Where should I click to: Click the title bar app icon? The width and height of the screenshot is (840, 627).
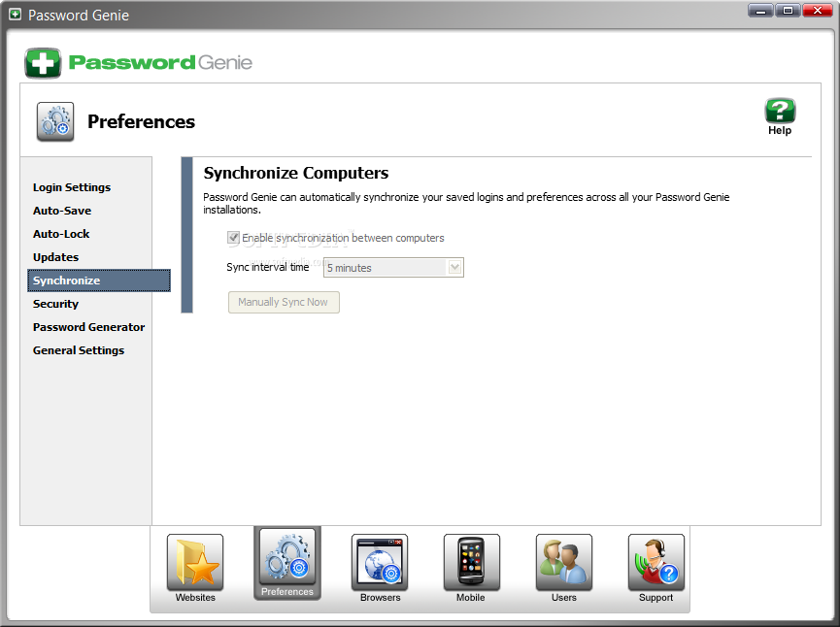(x=15, y=15)
